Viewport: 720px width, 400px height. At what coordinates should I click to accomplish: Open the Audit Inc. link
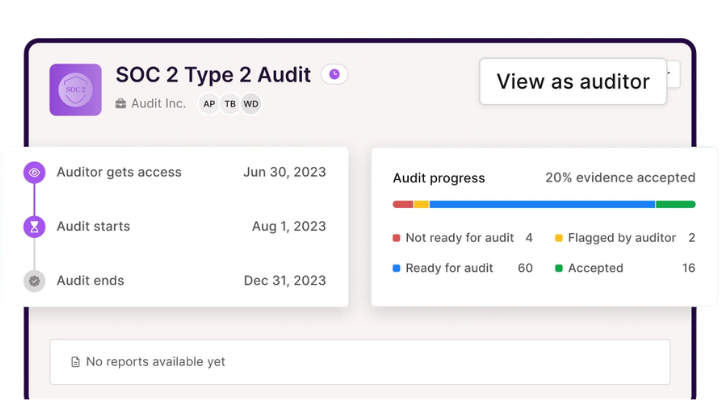pos(158,104)
